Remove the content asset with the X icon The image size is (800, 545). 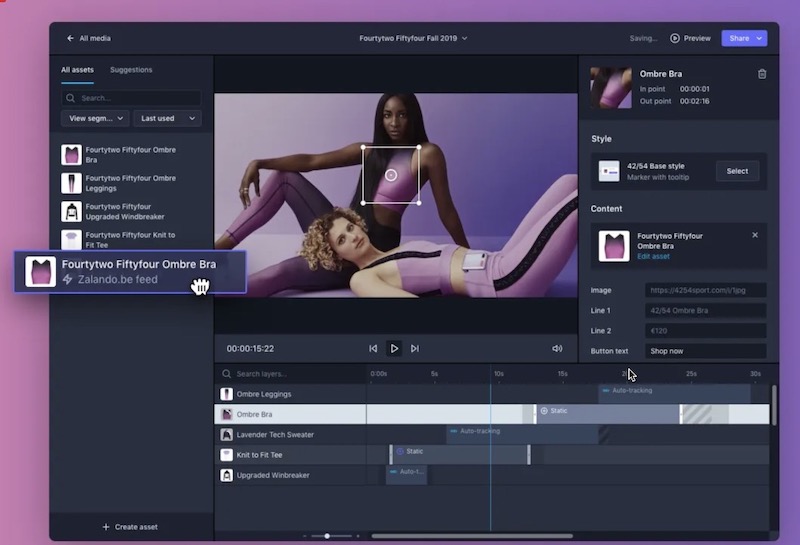[x=755, y=235]
